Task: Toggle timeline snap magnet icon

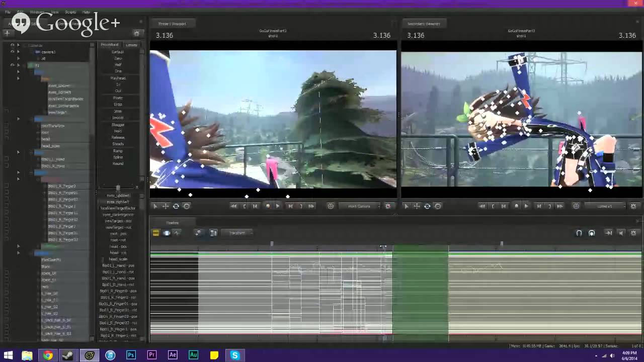Action: 579,233
